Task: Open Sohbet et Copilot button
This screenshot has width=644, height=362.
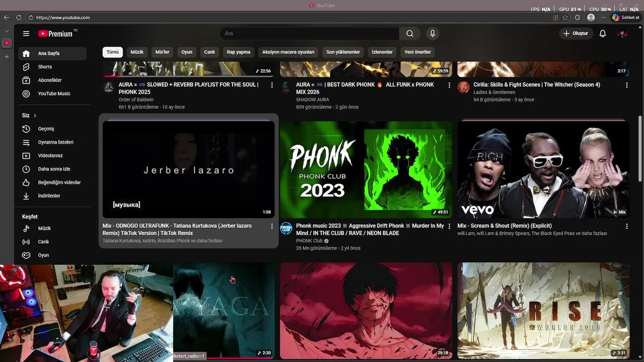Action: (x=625, y=18)
